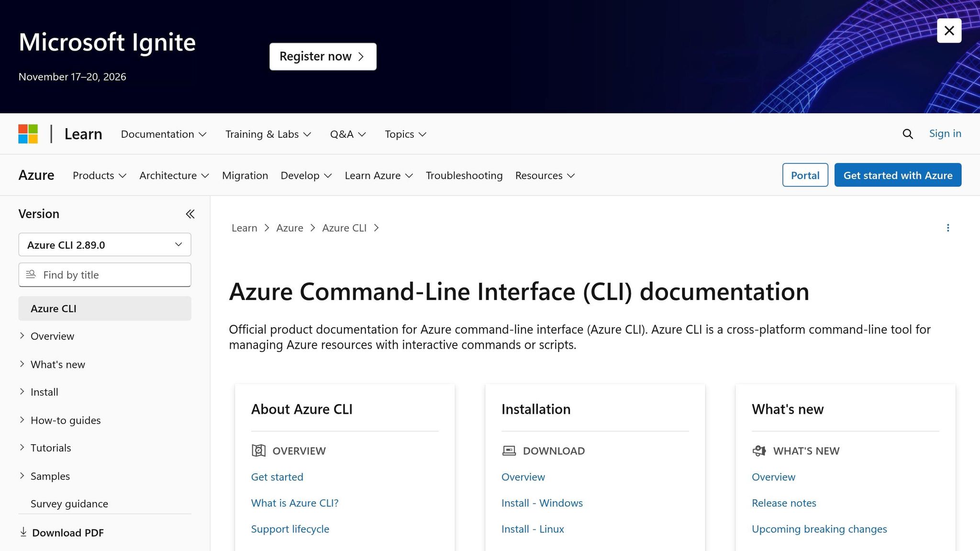Expand the Learn Azure menu
Viewport: 980px width, 551px height.
point(379,176)
